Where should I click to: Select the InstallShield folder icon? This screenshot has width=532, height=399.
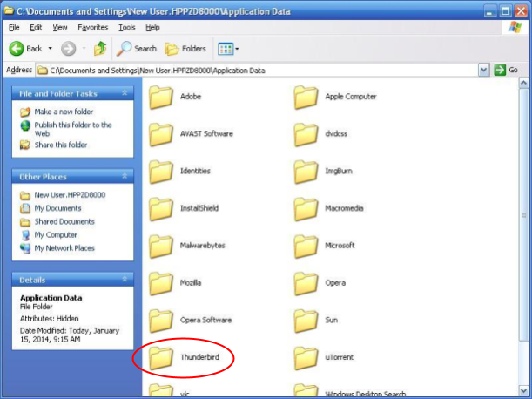(161, 208)
